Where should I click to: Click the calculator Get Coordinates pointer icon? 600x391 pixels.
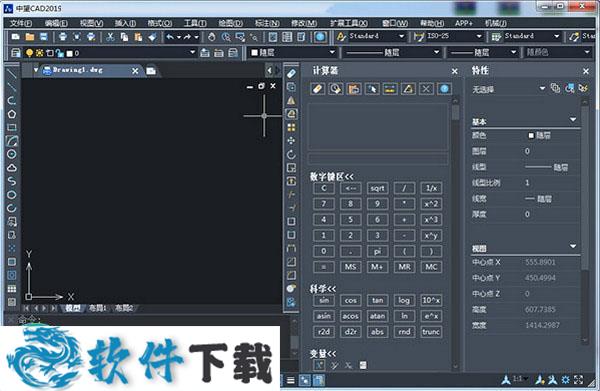tap(372, 89)
